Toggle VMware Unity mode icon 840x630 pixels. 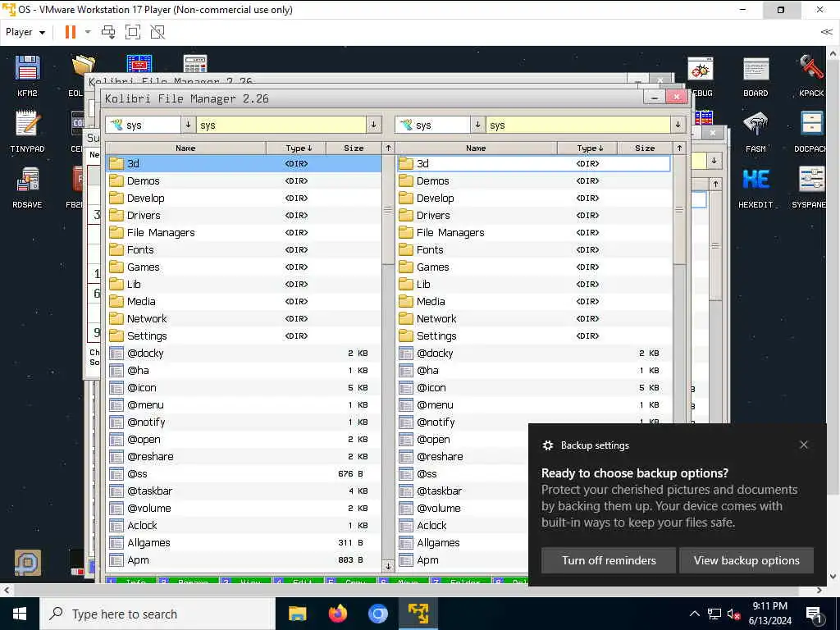point(157,32)
